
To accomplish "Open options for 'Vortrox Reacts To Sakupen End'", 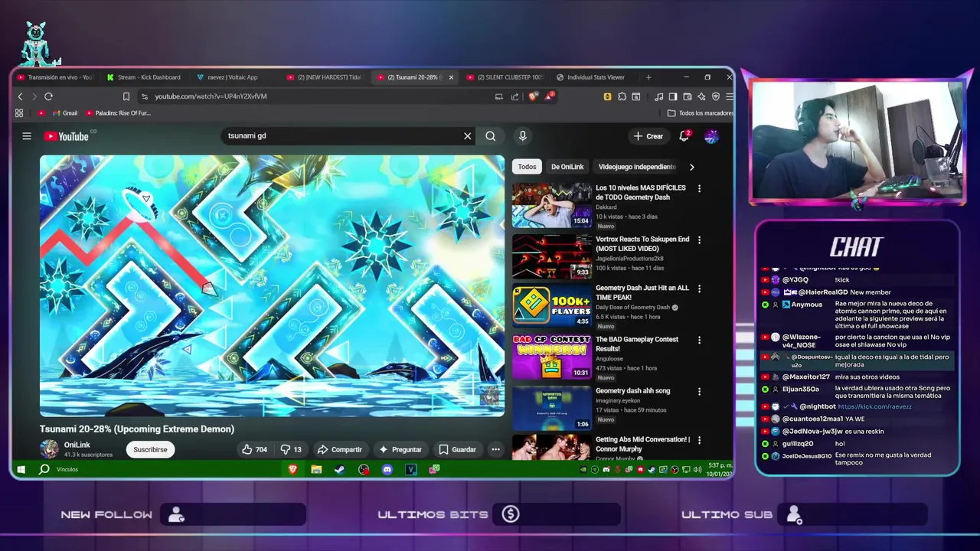I will click(699, 240).
